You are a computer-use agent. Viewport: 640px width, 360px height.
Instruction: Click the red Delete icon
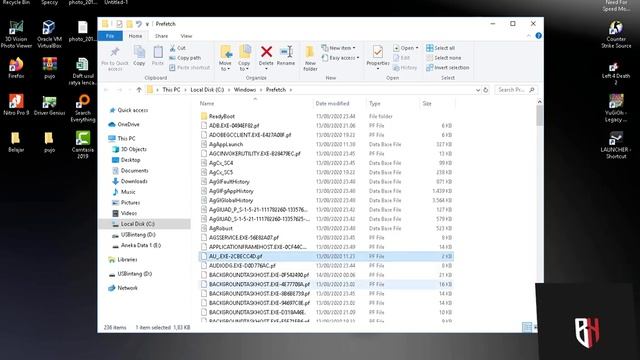coord(267,52)
